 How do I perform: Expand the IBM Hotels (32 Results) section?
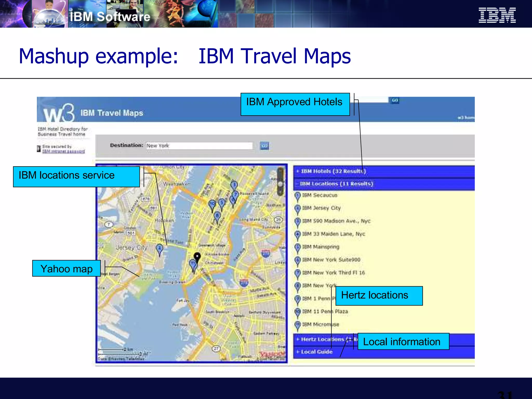coord(384,171)
